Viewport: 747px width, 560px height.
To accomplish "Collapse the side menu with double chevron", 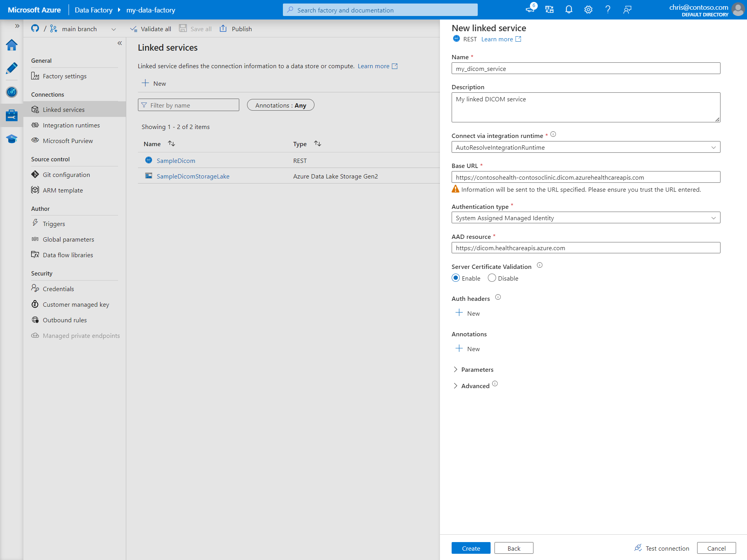I will click(120, 43).
